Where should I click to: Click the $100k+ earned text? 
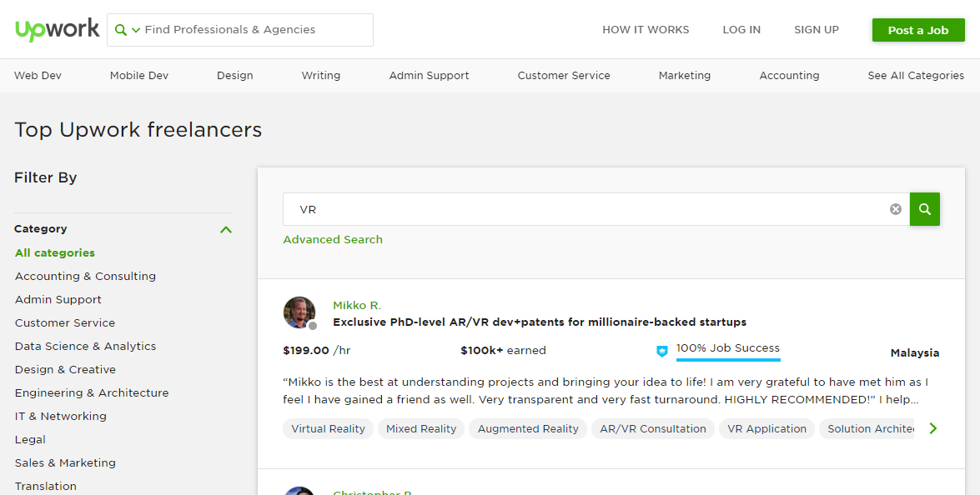(x=503, y=351)
